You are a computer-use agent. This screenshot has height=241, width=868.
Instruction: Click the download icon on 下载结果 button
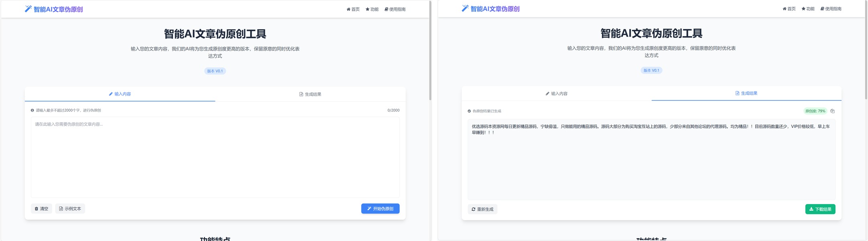pyautogui.click(x=811, y=209)
